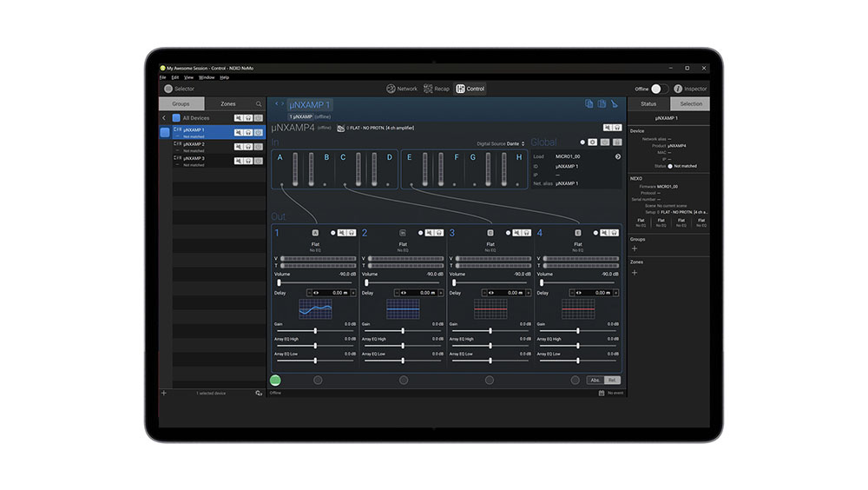Image resolution: width=868 pixels, height=490 pixels.
Task: Mute output channel 1
Action: [341, 233]
